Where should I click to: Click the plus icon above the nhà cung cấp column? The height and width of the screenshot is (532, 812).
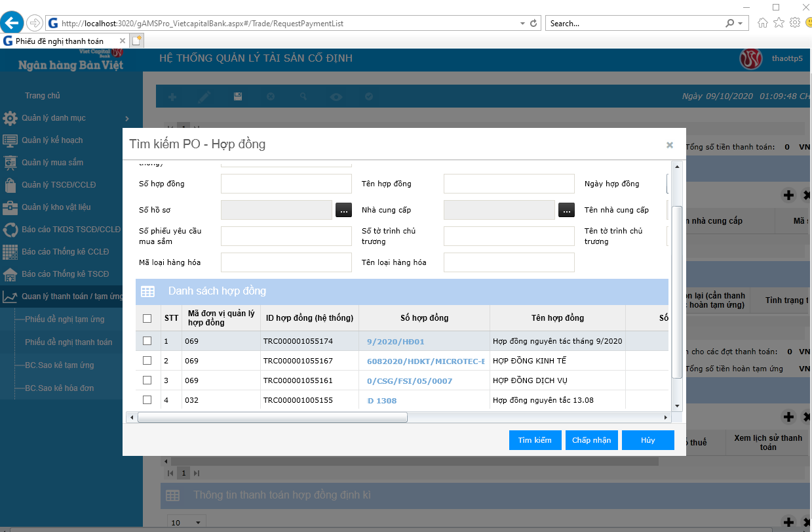[788, 195]
